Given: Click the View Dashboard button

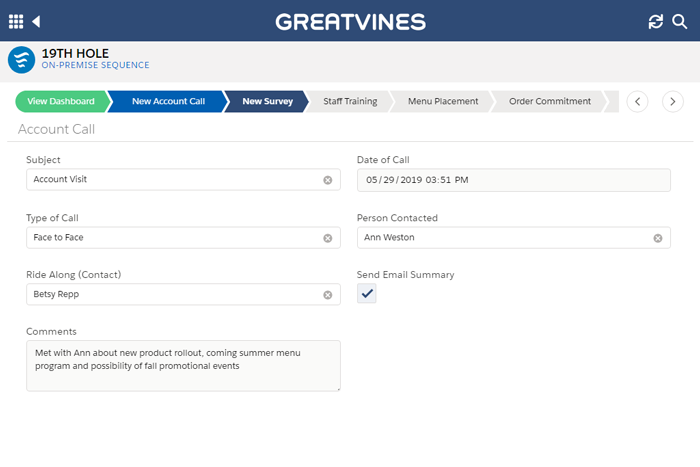Looking at the screenshot, I should (61, 101).
